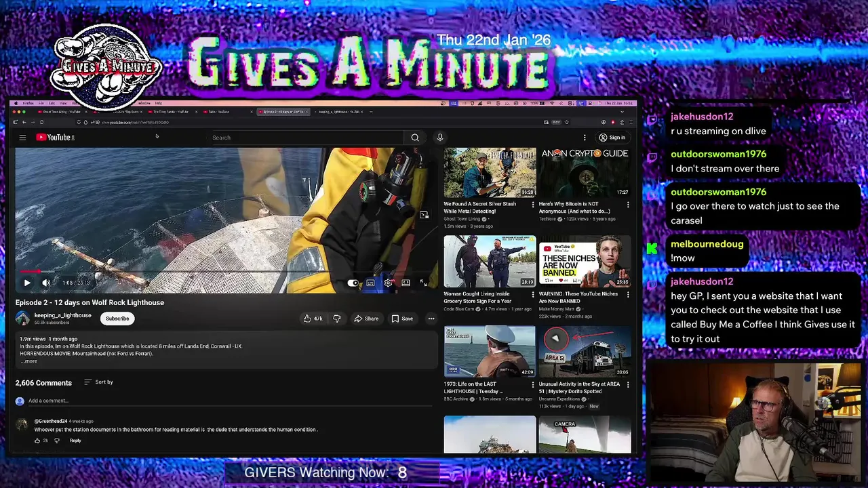The image size is (868, 488).
Task: Open options menu for 1973 Last Lighthouse video
Action: (533, 384)
